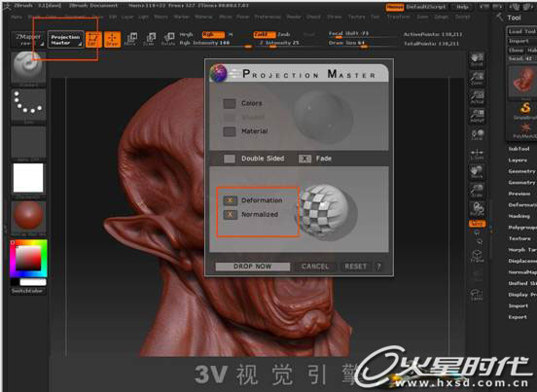This screenshot has width=537, height=392.
Task: Toggle Local transformations icon
Action: [477, 134]
